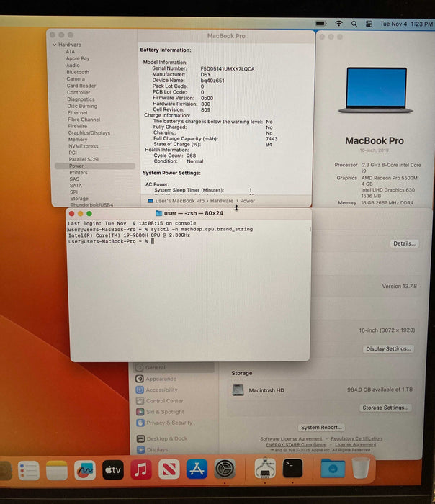Open Control Center in System Settings sidebar
Screen dimensions: 435x504
click(x=160, y=401)
